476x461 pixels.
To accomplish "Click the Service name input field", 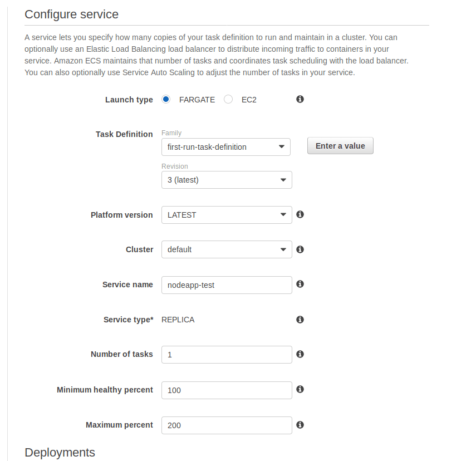I will (x=227, y=285).
